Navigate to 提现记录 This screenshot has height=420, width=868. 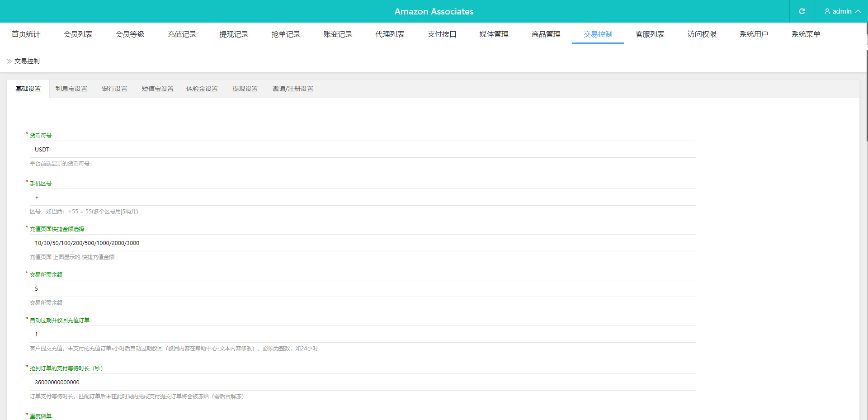click(234, 34)
